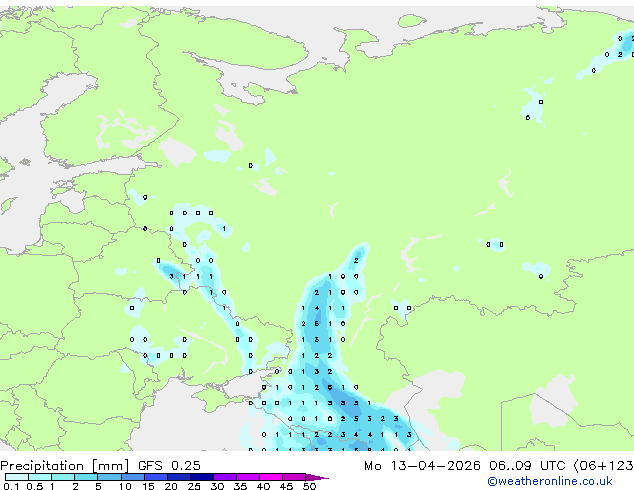
Task: Pick the legend swatch between 45 and 50
Action: [294, 477]
